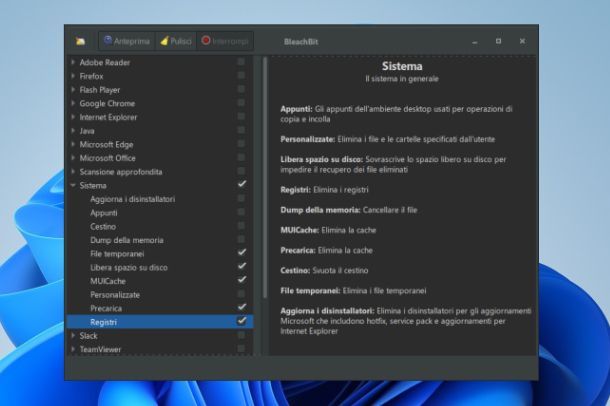Check the Google Chrome checkbox
Viewport: 610px width, 406px height.
click(241, 103)
